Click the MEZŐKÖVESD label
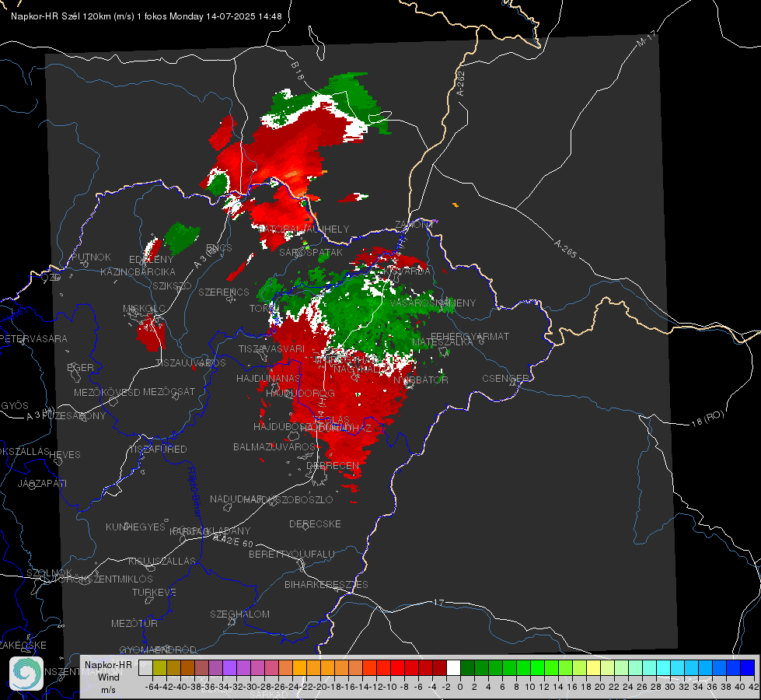 [106, 392]
